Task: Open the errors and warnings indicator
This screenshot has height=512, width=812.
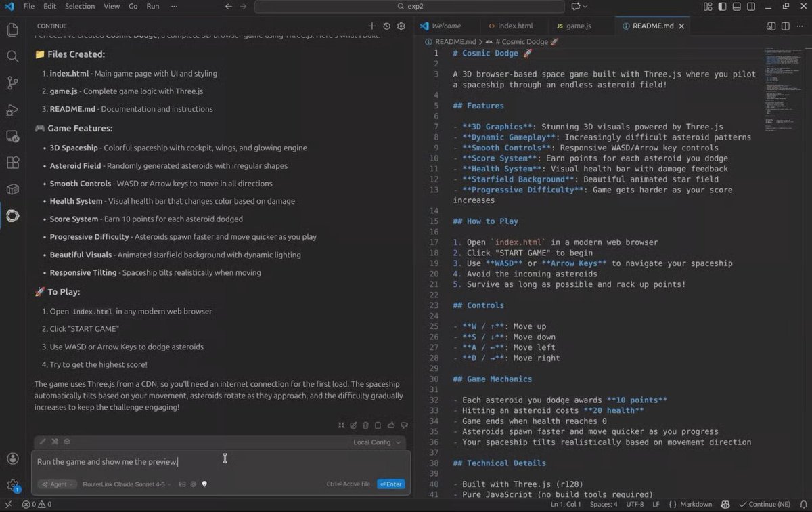Action: pos(37,505)
